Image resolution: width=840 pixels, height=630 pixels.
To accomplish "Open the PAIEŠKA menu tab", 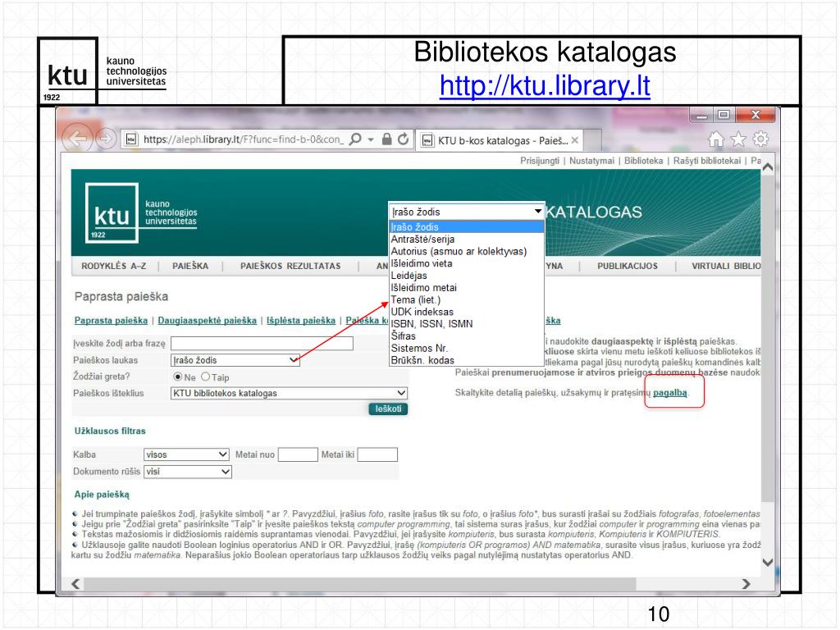I will pyautogui.click(x=190, y=266).
